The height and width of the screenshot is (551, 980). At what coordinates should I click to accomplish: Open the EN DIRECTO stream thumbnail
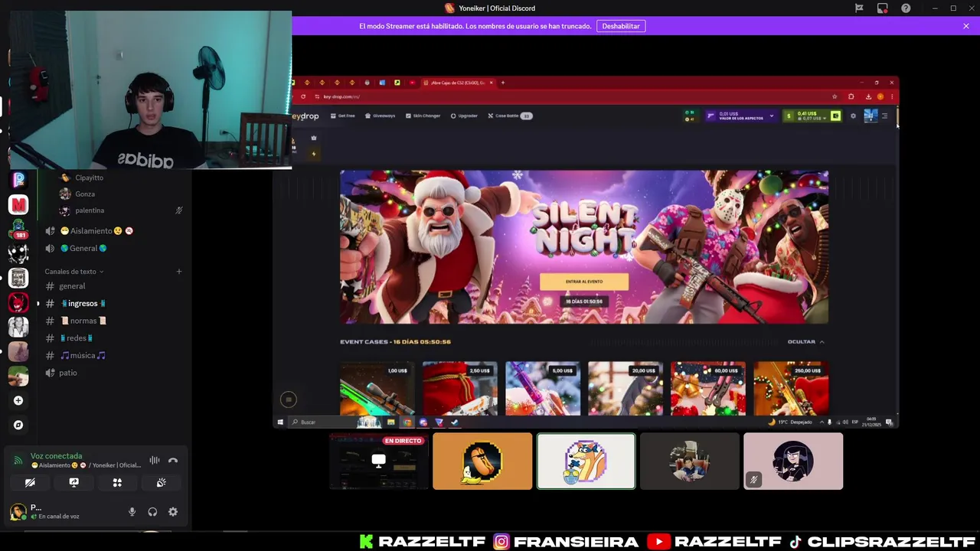(x=379, y=461)
